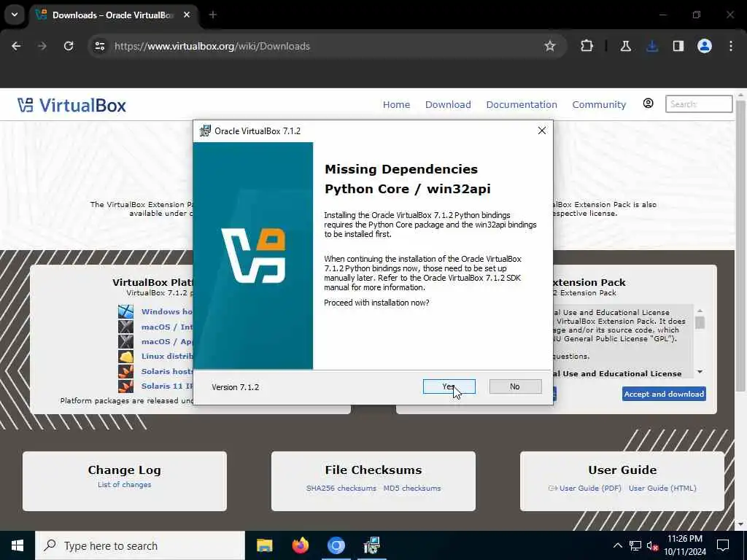Viewport: 747px width, 560px height.
Task: Open the browser profile avatar
Action: pos(705,46)
